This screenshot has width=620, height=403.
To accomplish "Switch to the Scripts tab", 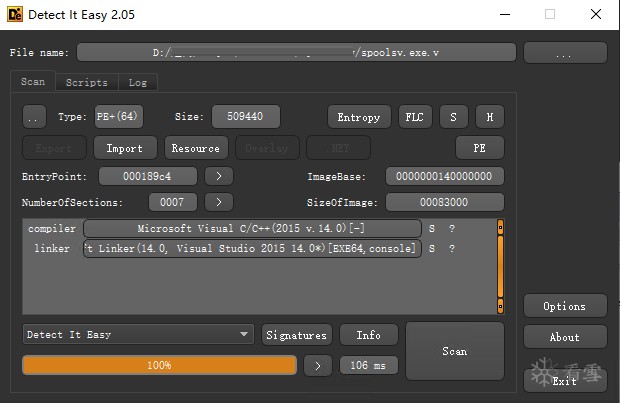I will (87, 82).
